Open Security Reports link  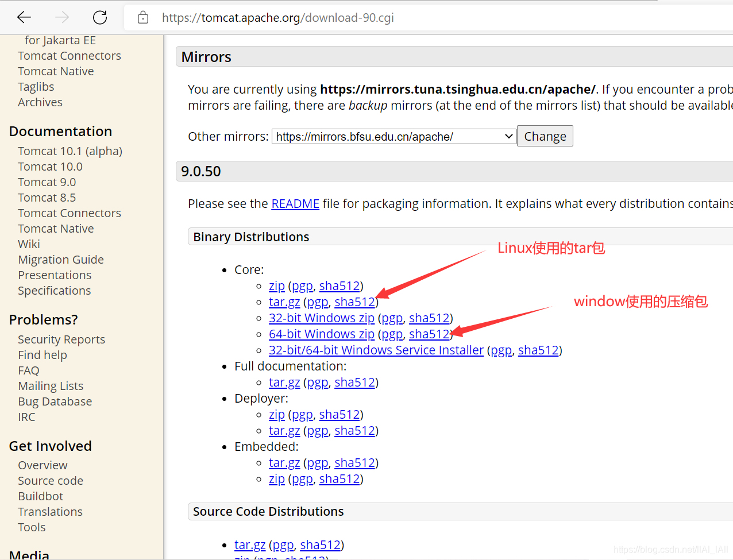(x=61, y=339)
